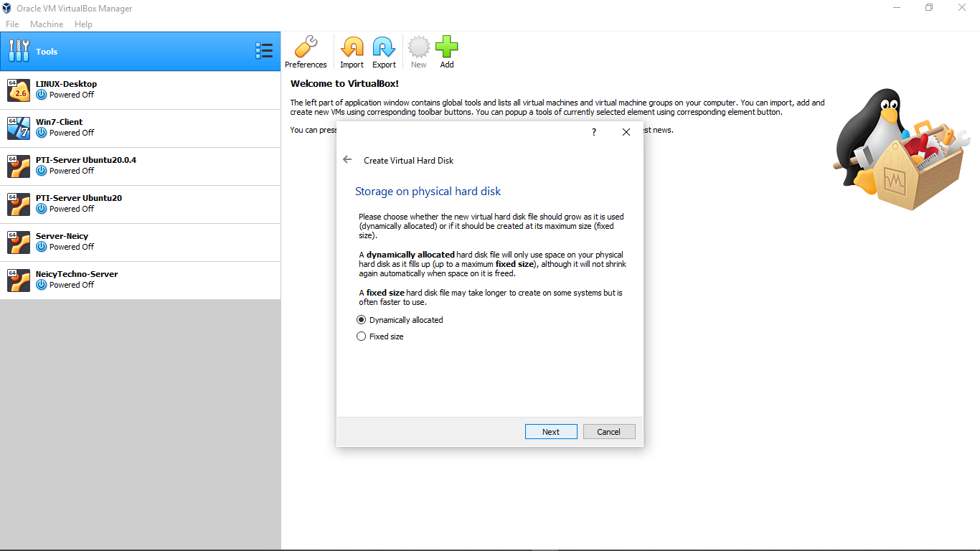The height and width of the screenshot is (551, 980).
Task: Click the Powered Off icon under Server-Neicy
Action: [x=42, y=247]
